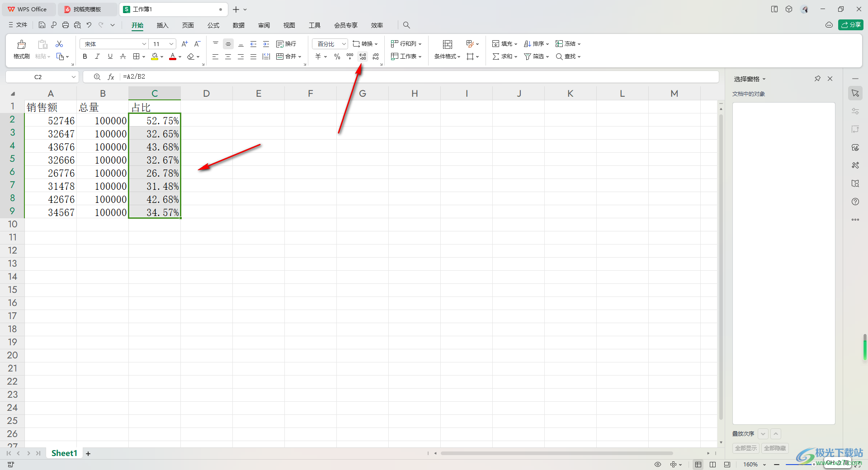The width and height of the screenshot is (868, 470).
Task: Open the help question-mark icon in sidebar
Action: click(855, 202)
